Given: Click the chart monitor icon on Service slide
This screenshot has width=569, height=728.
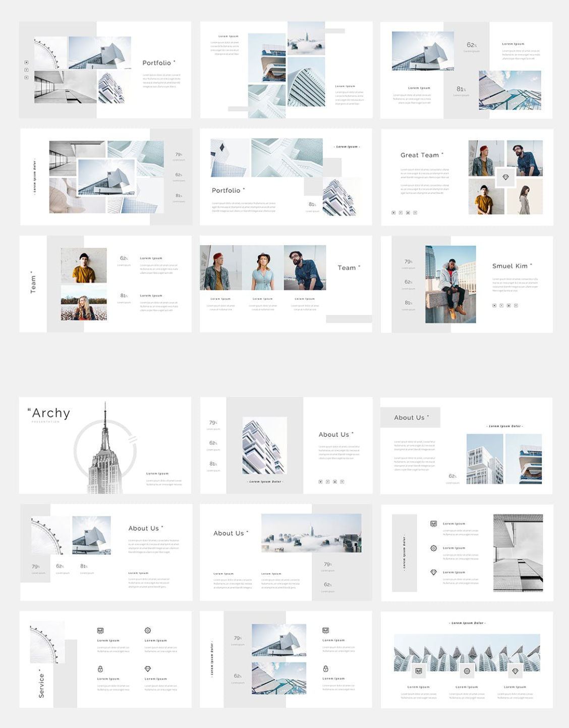Looking at the screenshot, I should (x=100, y=631).
